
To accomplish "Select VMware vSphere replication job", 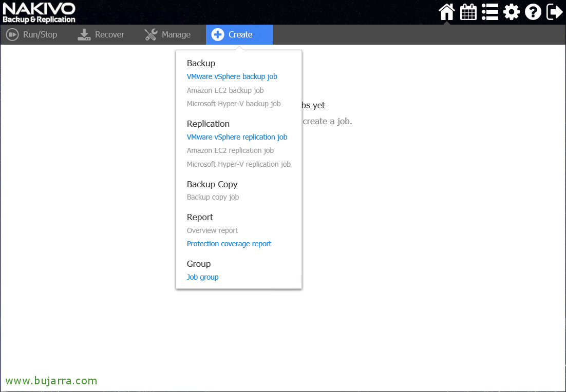I will [x=237, y=137].
